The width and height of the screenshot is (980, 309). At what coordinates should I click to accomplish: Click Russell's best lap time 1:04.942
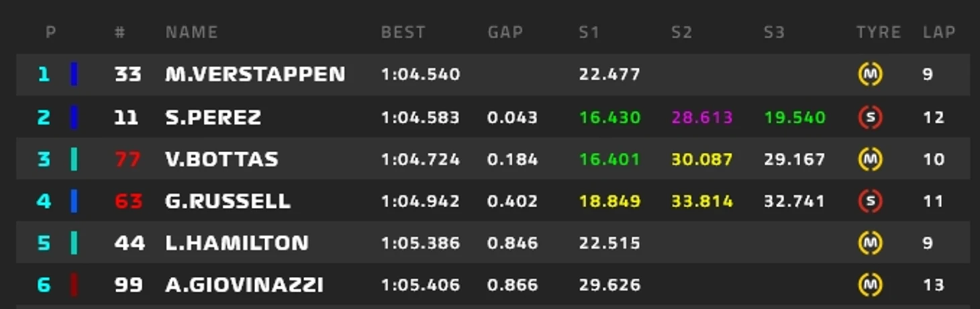[x=420, y=201]
